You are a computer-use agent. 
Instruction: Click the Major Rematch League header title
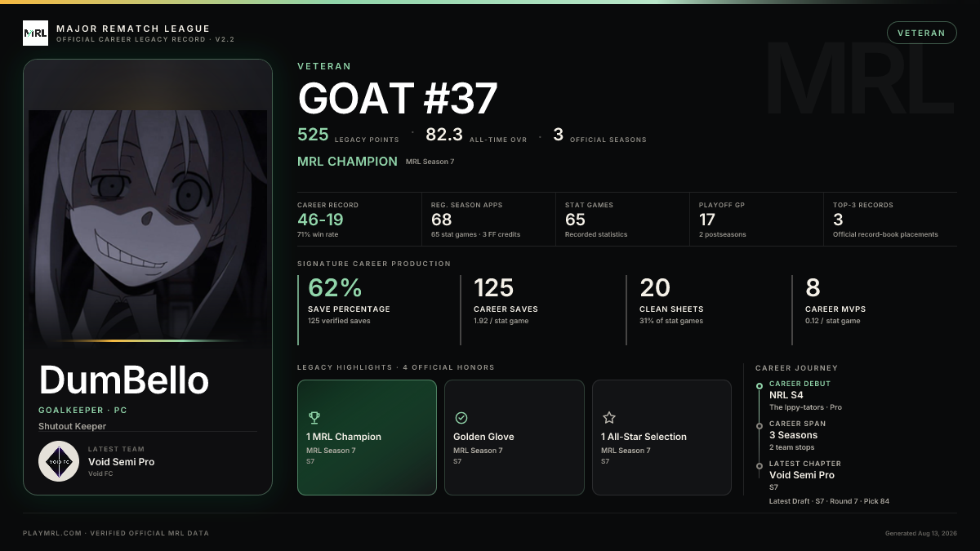pos(133,29)
